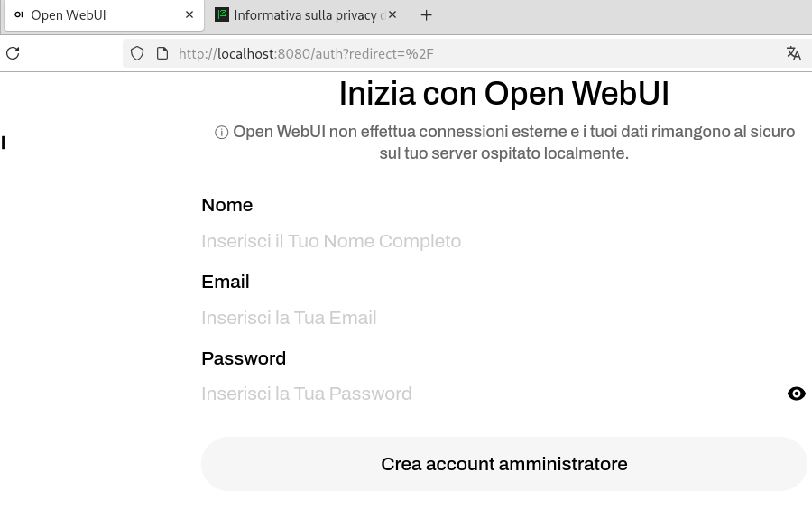The width and height of the screenshot is (812, 519).
Task: Close the Informativa sulla privacy tab
Action: tap(392, 15)
